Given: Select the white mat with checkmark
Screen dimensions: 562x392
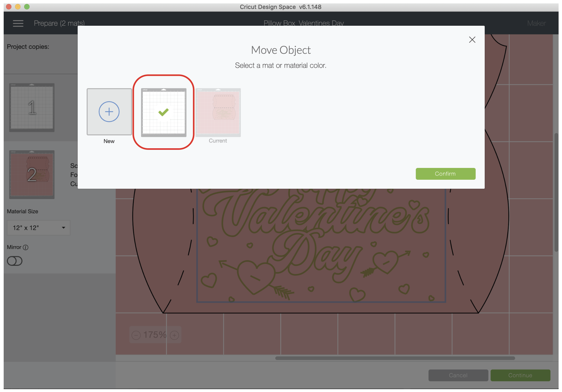Looking at the screenshot, I should coord(164,112).
